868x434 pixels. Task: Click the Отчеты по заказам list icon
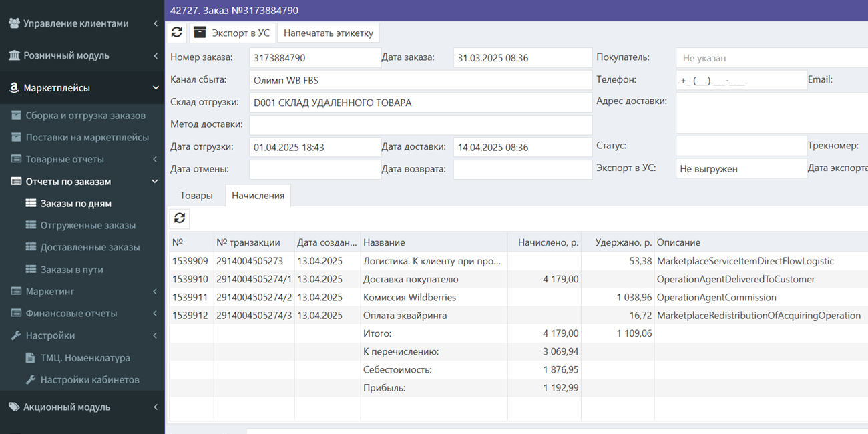coord(16,181)
